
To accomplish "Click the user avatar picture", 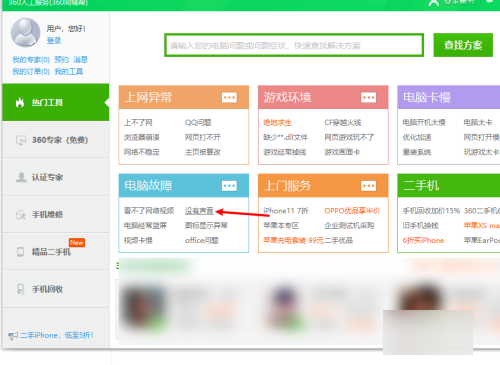I will (x=26, y=32).
